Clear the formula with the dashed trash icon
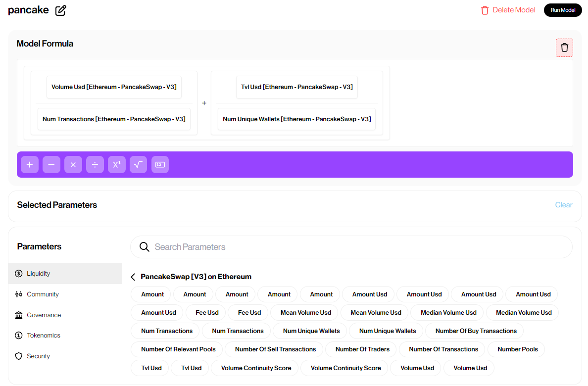Image resolution: width=588 pixels, height=386 pixels. click(x=564, y=48)
